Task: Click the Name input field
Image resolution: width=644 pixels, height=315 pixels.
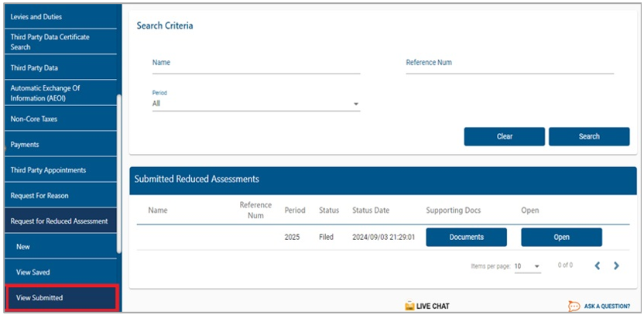Action: pos(256,64)
